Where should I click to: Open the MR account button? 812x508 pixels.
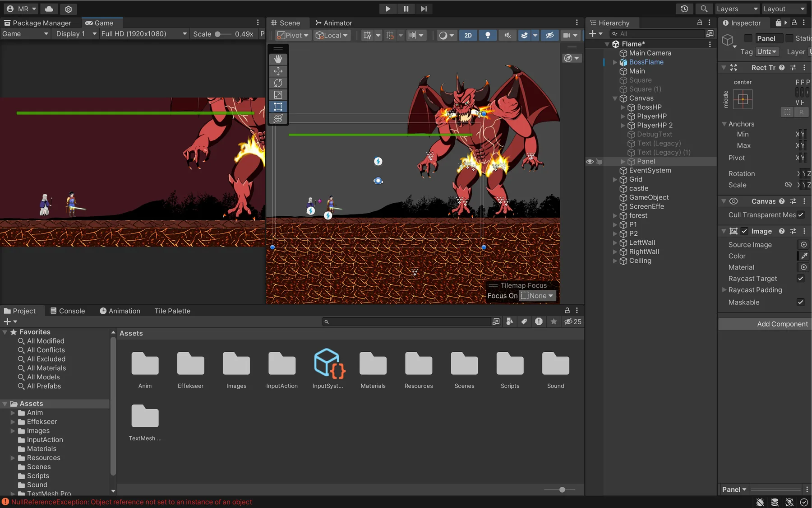[21, 9]
